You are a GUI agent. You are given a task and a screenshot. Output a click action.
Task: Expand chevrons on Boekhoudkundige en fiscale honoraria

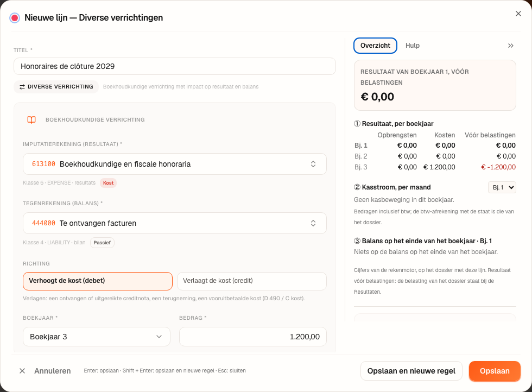pyautogui.click(x=313, y=164)
